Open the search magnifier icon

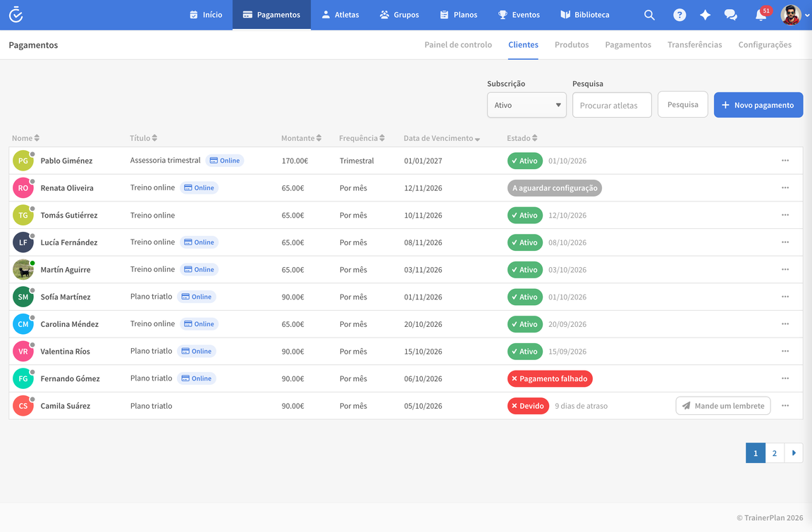(x=649, y=15)
